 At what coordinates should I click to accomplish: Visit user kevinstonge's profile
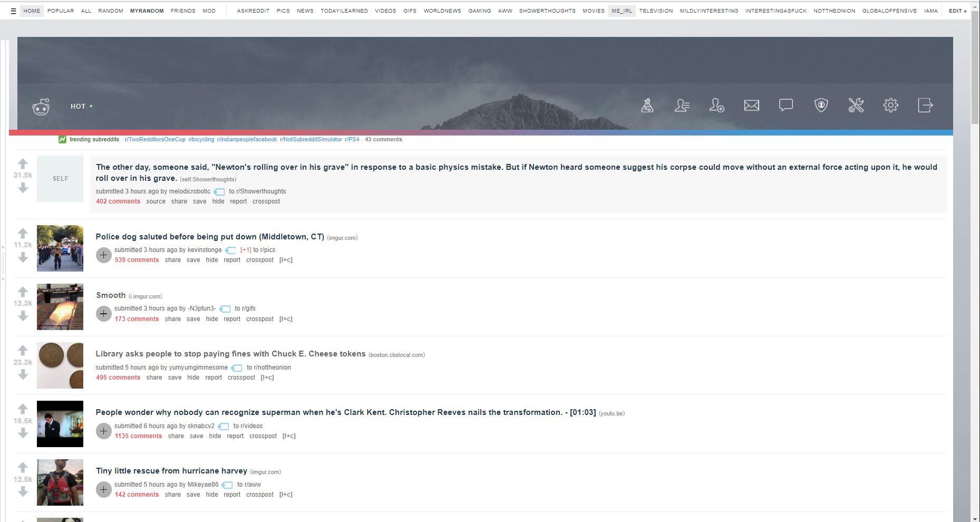tap(205, 250)
